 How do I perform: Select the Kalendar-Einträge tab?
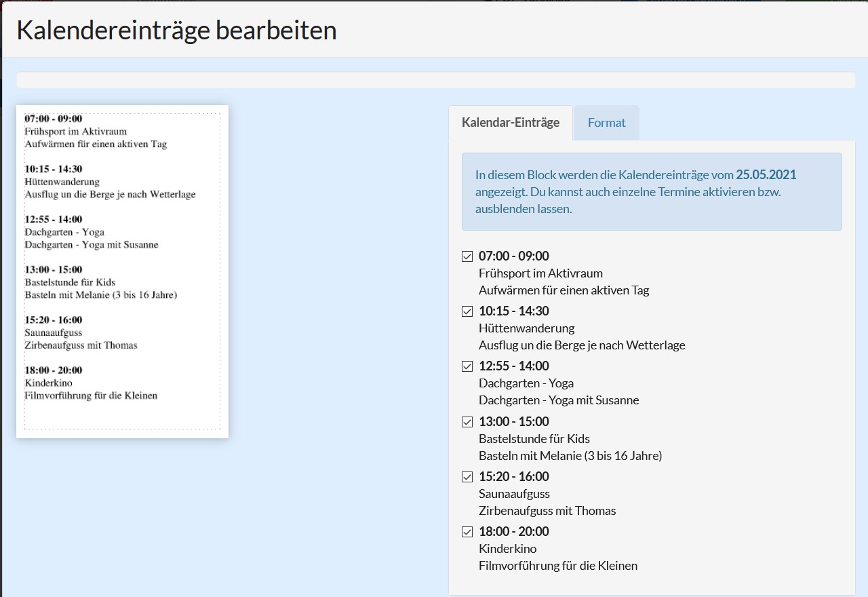510,123
